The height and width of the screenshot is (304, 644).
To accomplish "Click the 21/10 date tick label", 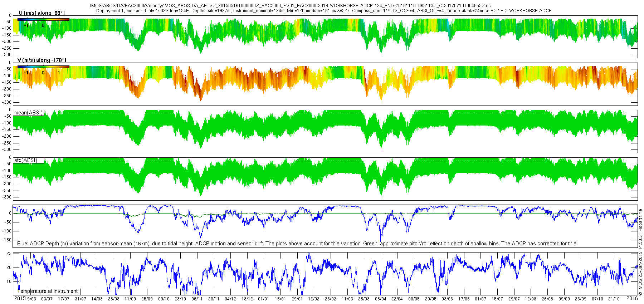I will tap(614, 299).
